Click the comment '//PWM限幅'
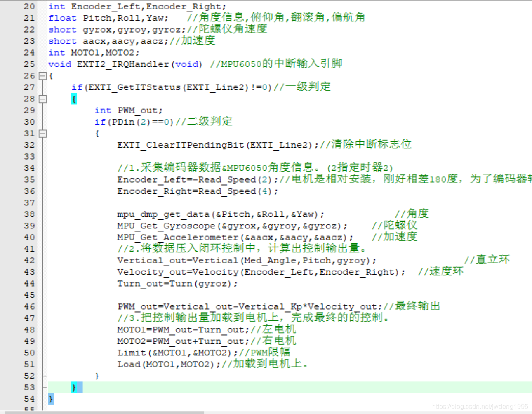Viewport: 532px width, 414px height. pyautogui.click(x=264, y=352)
